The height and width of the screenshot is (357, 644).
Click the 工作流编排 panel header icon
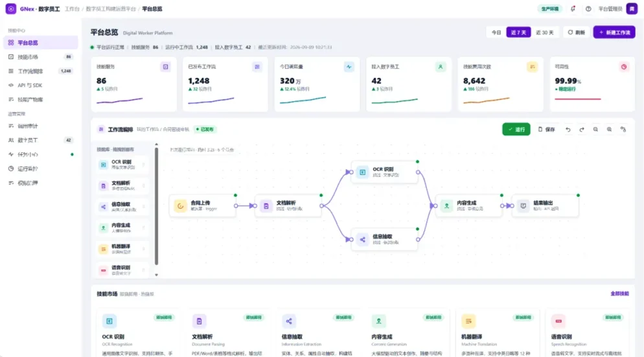101,130
